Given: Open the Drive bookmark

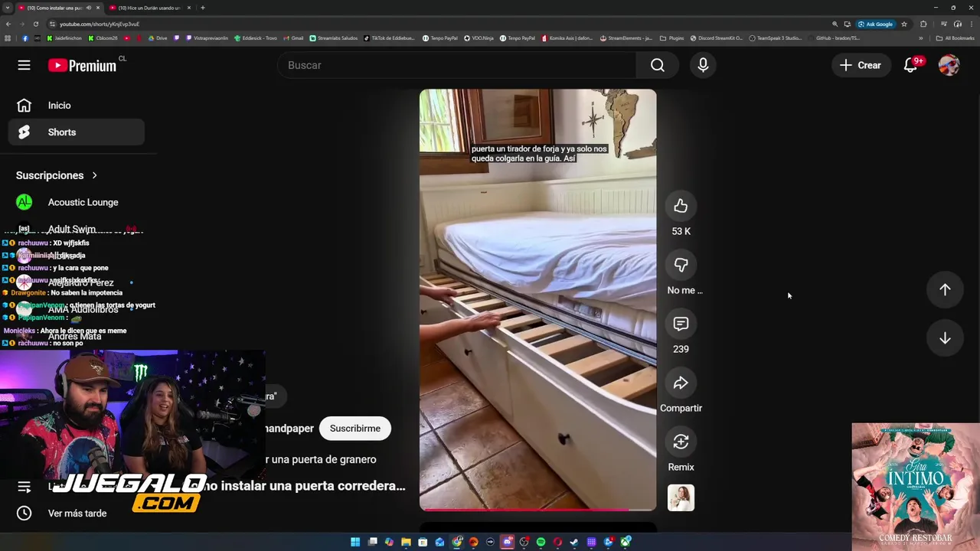Looking at the screenshot, I should tap(158, 37).
